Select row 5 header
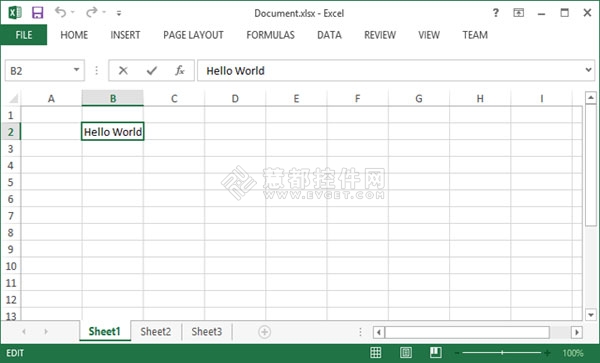This screenshot has height=363, width=600. [x=11, y=182]
